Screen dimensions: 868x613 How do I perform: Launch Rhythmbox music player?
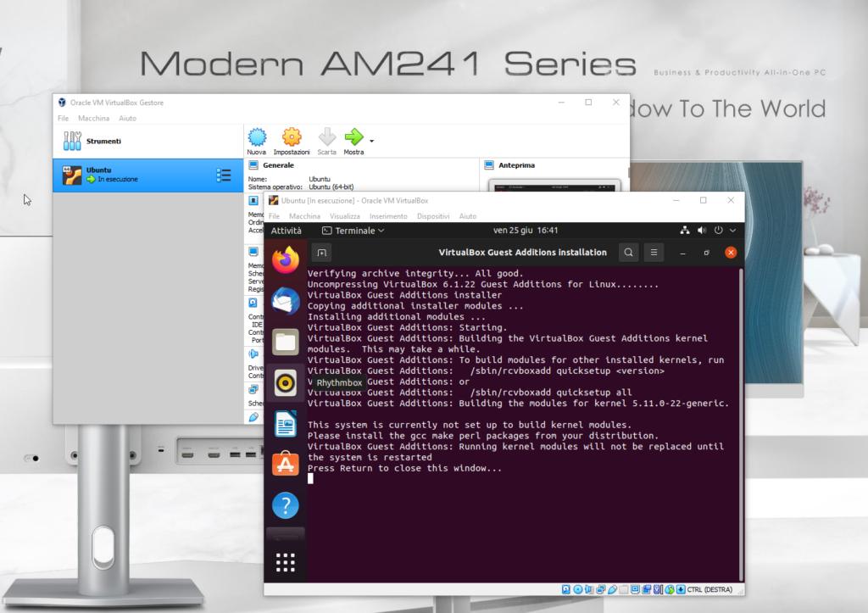pyautogui.click(x=286, y=382)
